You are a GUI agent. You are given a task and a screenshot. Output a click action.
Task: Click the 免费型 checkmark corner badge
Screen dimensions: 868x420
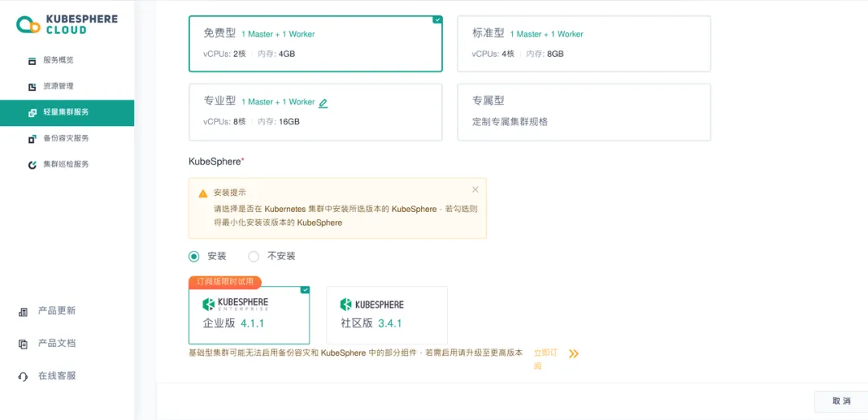coord(437,20)
